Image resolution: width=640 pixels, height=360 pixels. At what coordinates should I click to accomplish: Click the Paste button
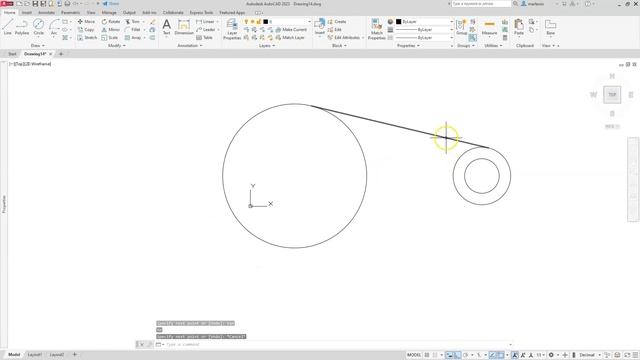[519, 27]
